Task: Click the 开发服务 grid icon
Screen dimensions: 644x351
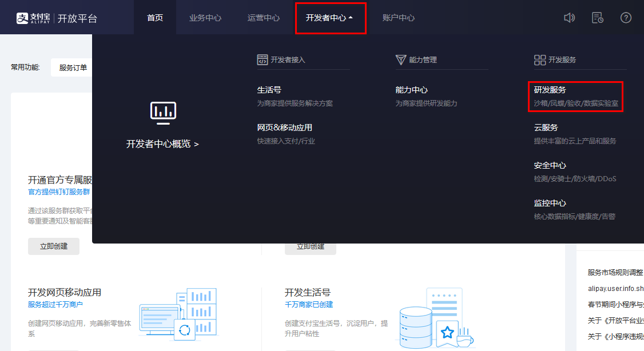Action: (x=540, y=60)
